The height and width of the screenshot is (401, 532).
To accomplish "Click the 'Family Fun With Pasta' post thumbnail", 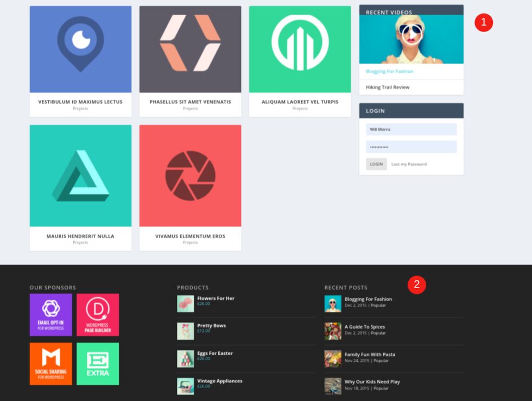I will tap(332, 359).
